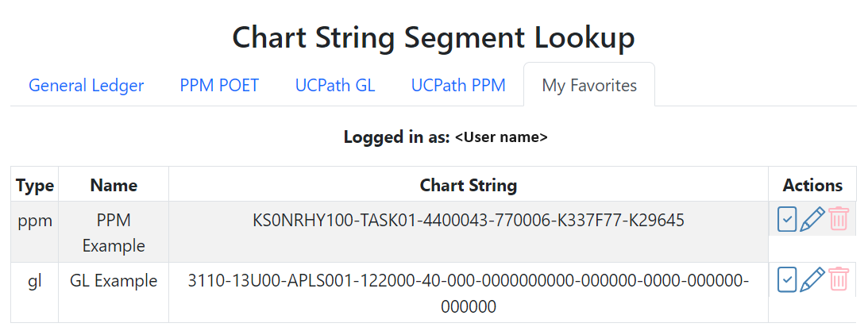The image size is (868, 327).
Task: Open the PPM POET tab
Action: click(x=219, y=85)
